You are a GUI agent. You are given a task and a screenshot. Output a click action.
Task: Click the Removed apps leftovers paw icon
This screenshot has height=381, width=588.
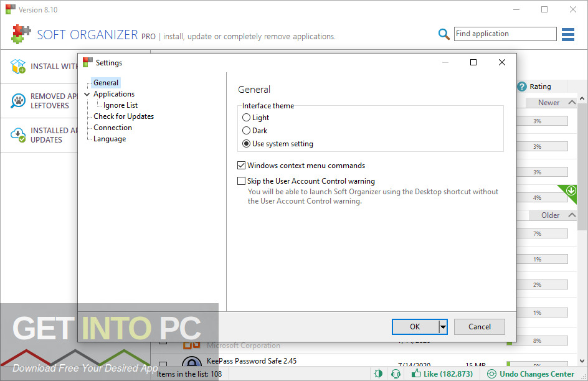click(x=18, y=100)
